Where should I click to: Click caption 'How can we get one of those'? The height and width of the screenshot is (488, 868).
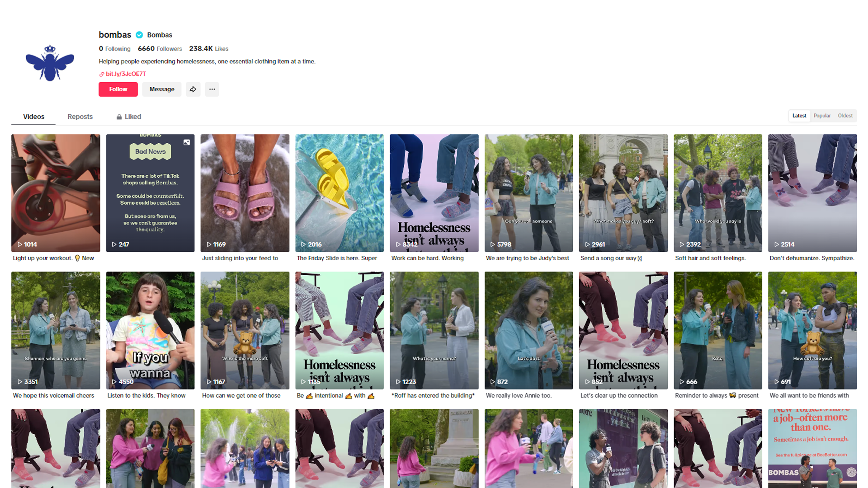241,396
